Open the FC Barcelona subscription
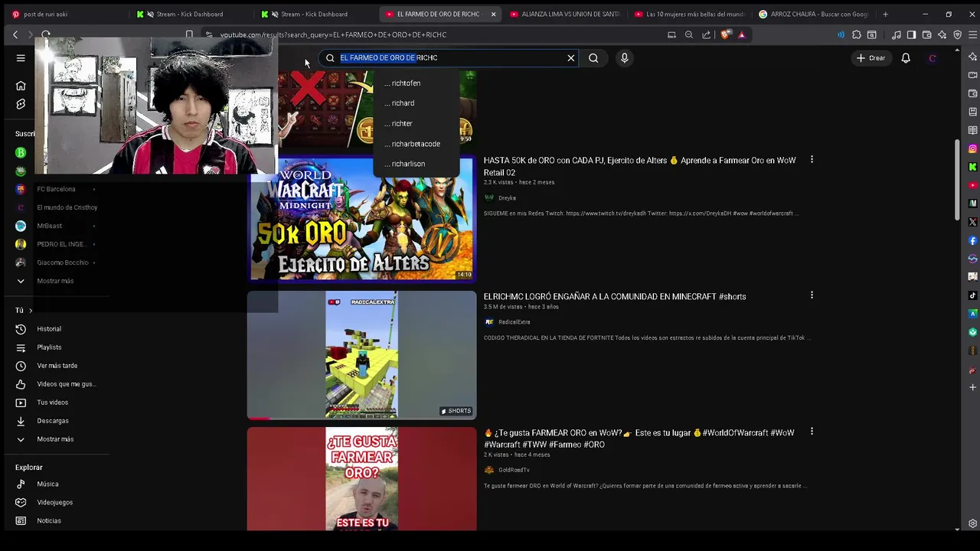The image size is (980, 551). [56, 189]
